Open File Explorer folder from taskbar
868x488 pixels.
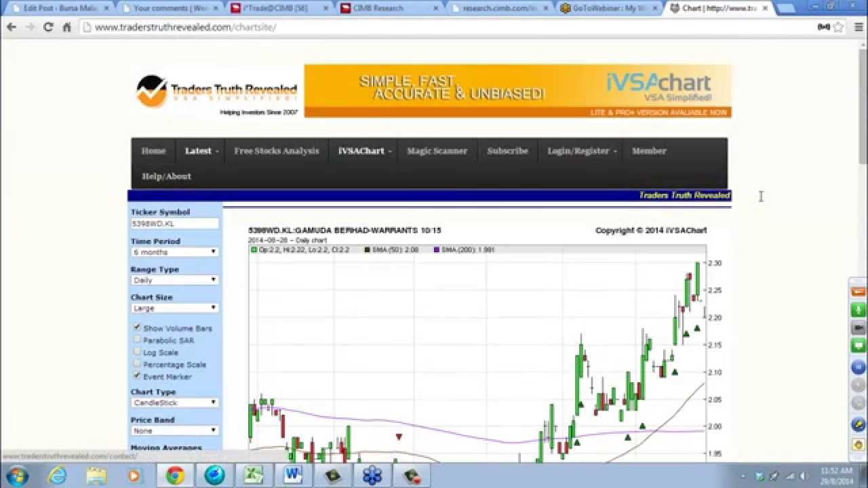[x=96, y=476]
